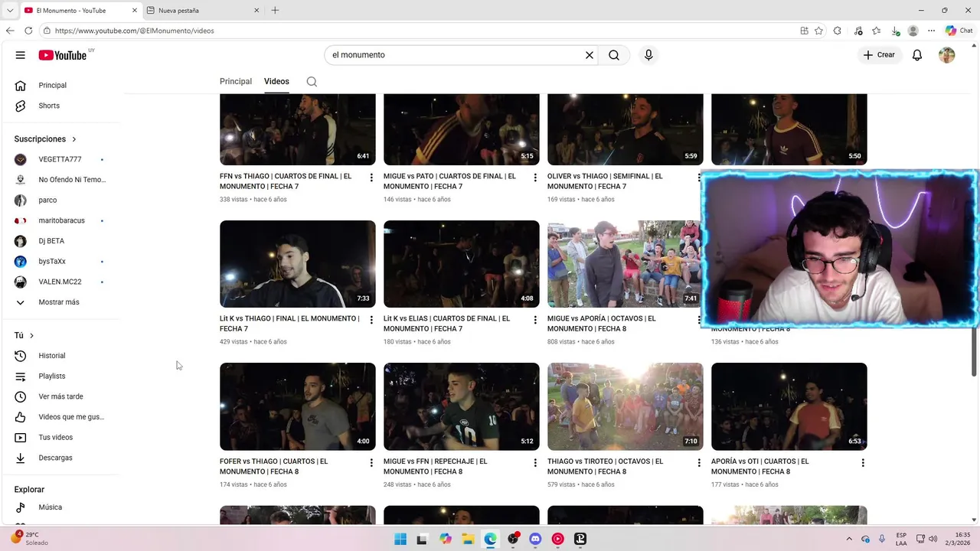This screenshot has height=551, width=980.
Task: Open MIGUE vs APORÍA OCTAVOS title
Action: click(601, 324)
